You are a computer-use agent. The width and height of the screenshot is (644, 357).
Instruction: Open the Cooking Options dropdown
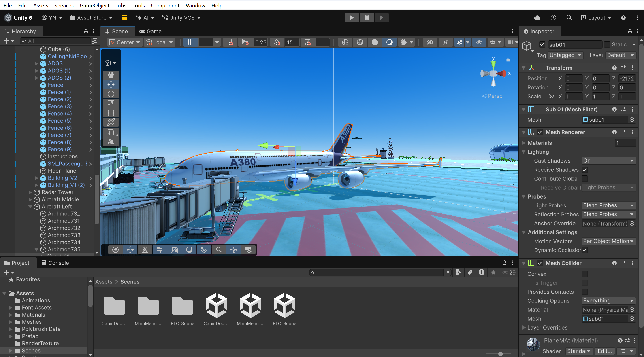click(x=608, y=300)
